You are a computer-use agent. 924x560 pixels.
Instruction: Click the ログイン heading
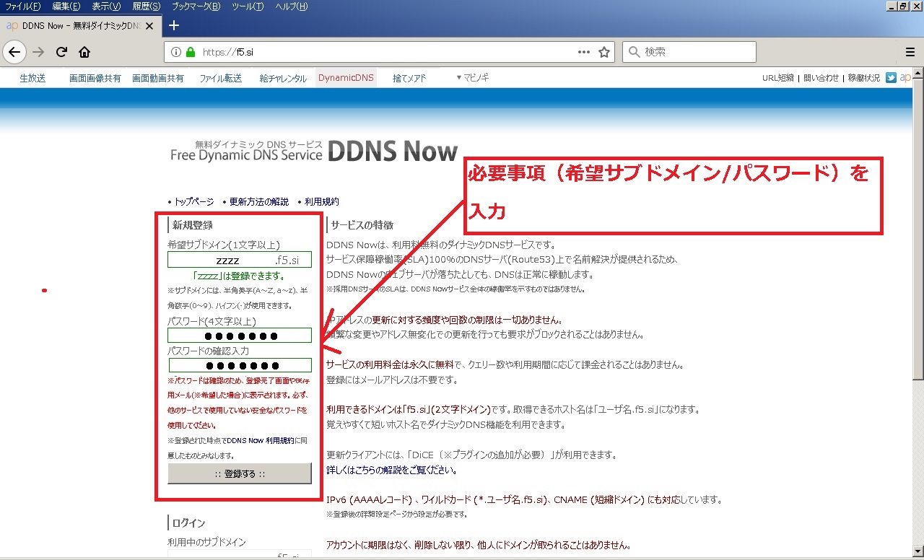coord(189,522)
